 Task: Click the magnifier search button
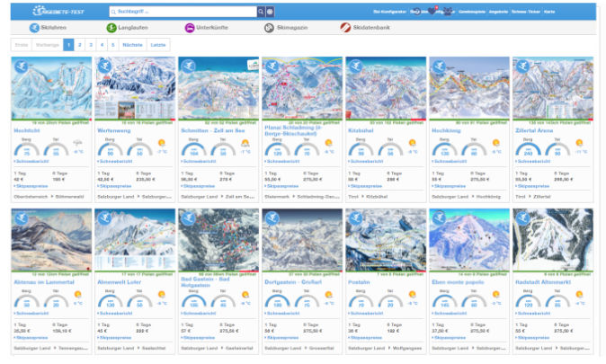pos(261,12)
